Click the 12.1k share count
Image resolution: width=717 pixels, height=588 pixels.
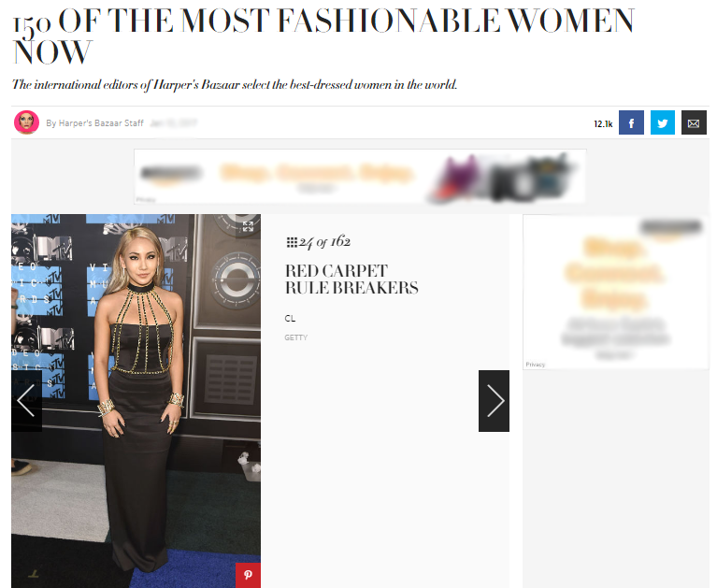tap(603, 124)
